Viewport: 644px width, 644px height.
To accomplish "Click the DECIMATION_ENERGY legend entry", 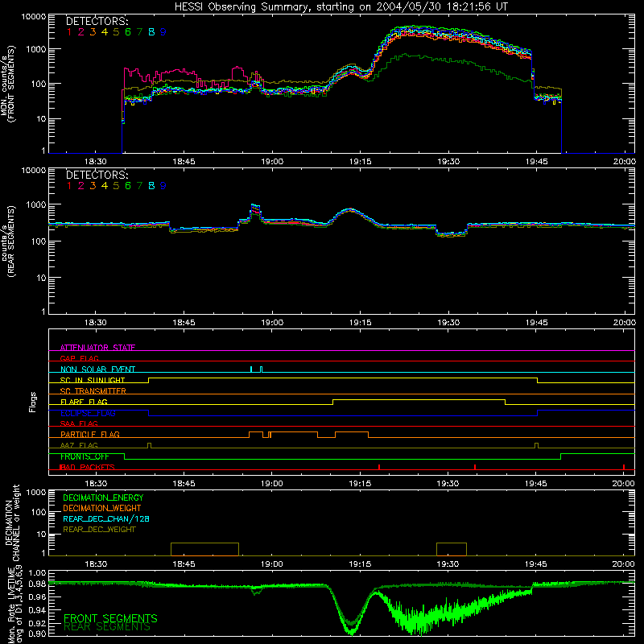I will click(103, 497).
